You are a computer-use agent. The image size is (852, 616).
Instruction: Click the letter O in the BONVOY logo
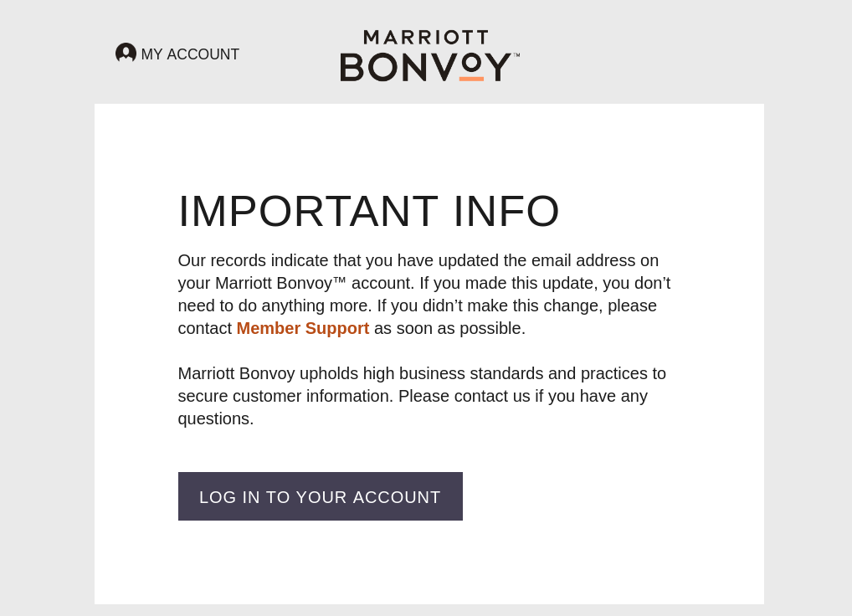pyautogui.click(x=382, y=67)
